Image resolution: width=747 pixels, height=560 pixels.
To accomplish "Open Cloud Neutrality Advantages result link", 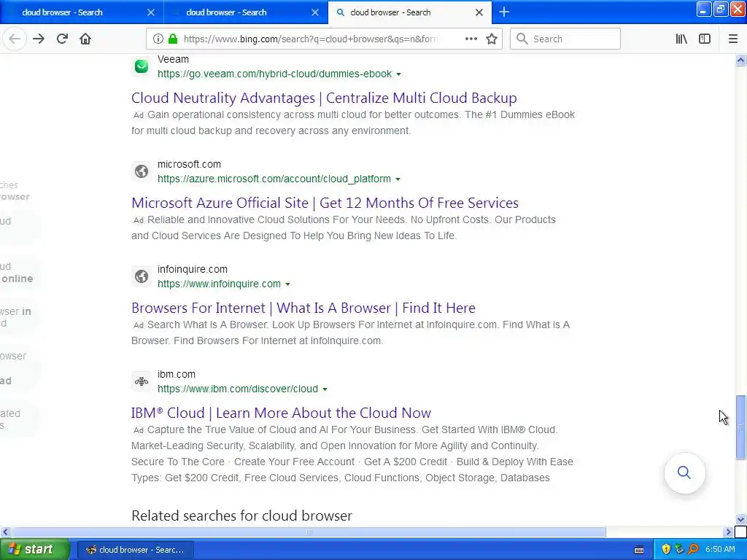I will [x=324, y=98].
